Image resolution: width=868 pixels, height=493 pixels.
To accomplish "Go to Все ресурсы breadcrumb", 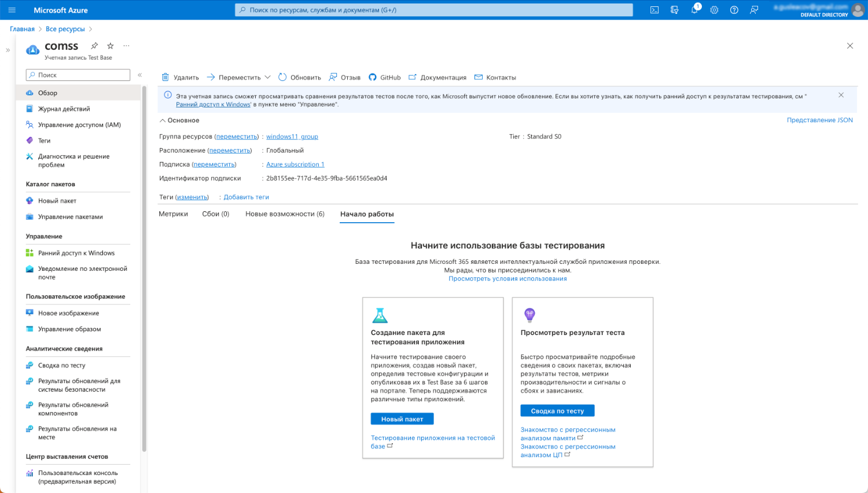I will 65,29.
